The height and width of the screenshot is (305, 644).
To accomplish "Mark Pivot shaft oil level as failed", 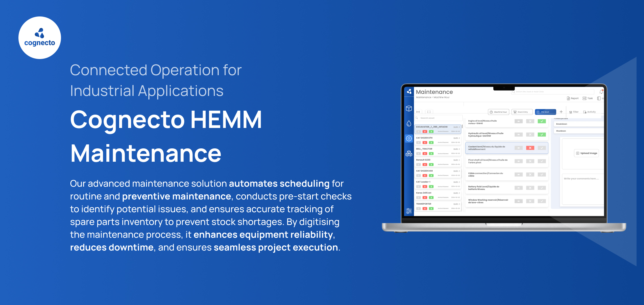I will click(530, 161).
